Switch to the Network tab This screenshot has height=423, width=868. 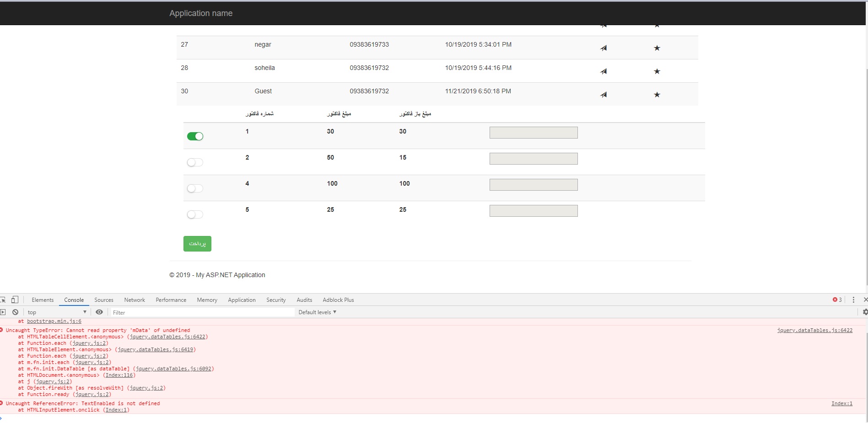click(135, 300)
